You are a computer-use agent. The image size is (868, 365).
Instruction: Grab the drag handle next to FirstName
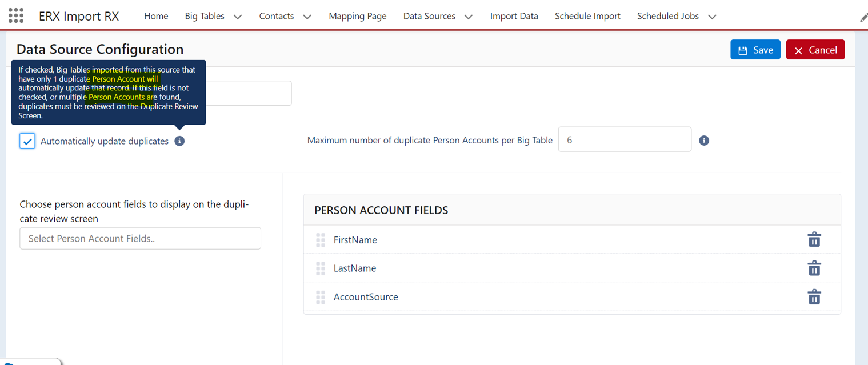pyautogui.click(x=321, y=240)
